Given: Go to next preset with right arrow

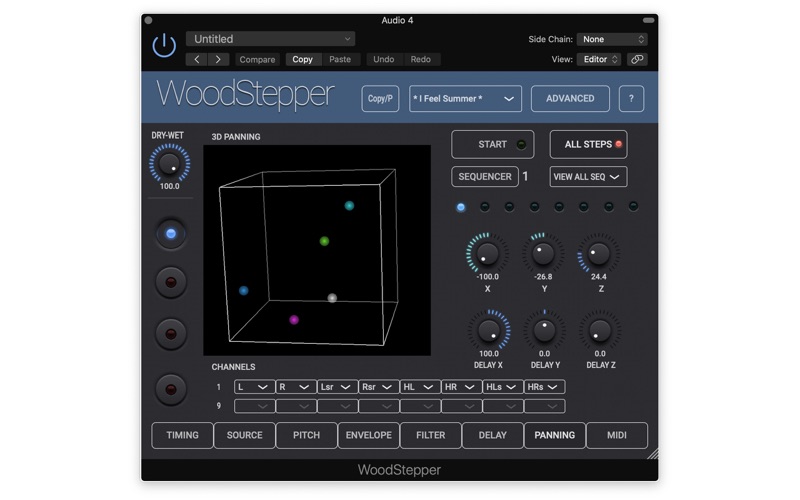Looking at the screenshot, I should pos(218,59).
